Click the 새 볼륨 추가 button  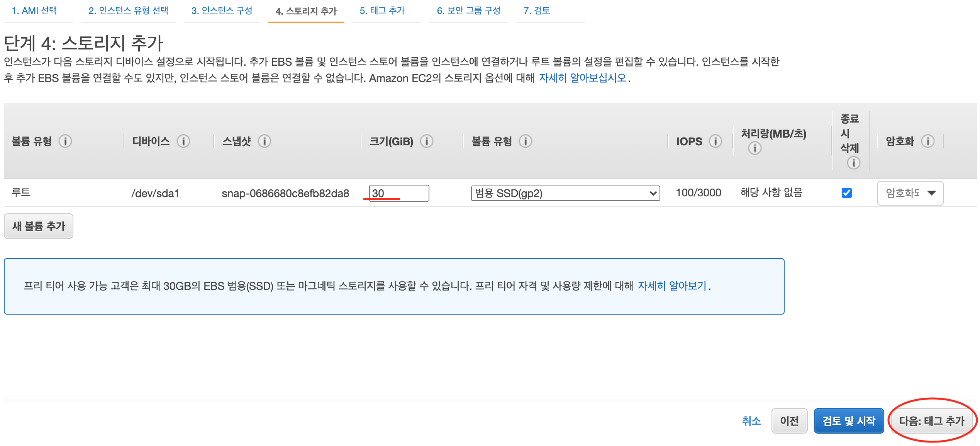39,226
